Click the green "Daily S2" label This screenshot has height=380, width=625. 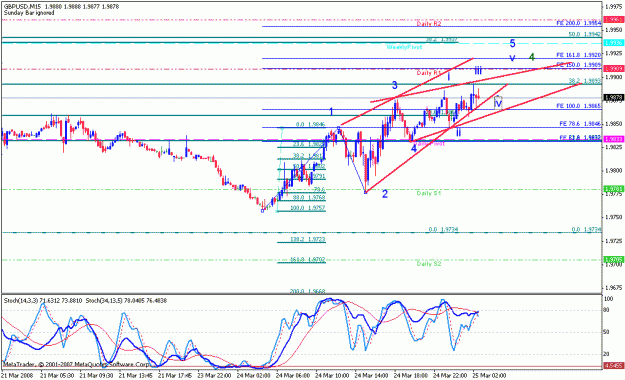click(x=429, y=264)
